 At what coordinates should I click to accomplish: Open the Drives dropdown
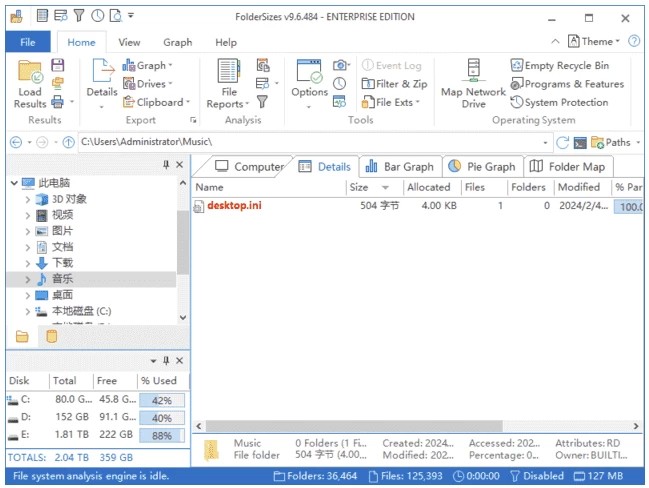[148, 84]
